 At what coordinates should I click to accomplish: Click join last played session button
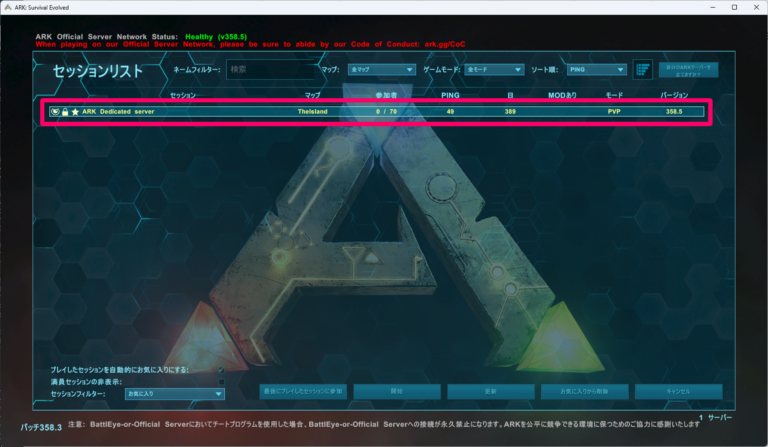(303, 391)
